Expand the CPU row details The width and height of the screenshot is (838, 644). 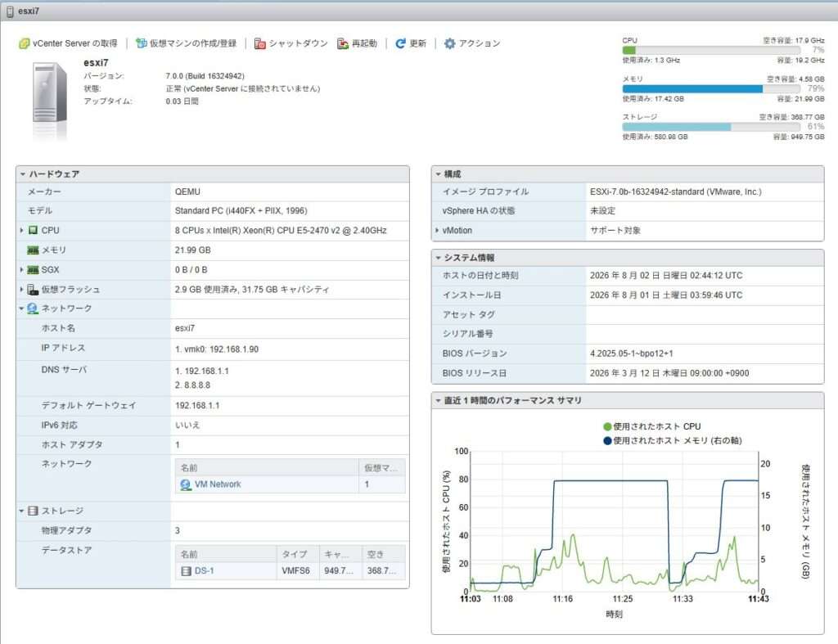22,230
